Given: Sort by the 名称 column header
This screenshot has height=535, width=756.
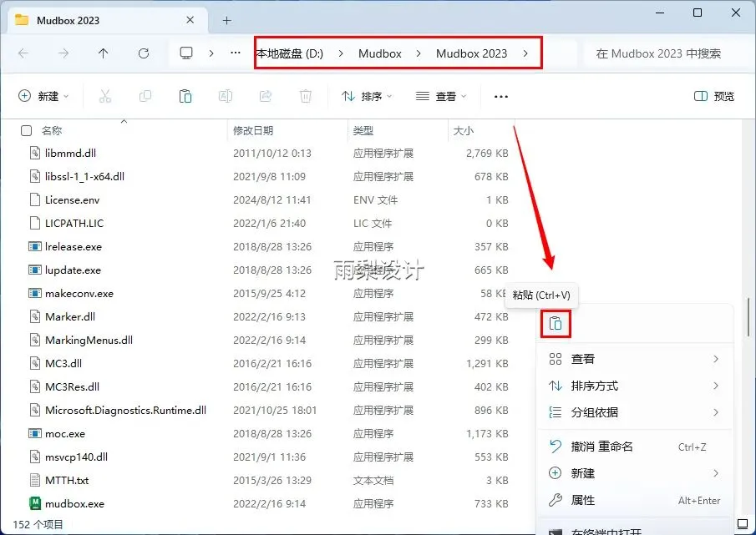Looking at the screenshot, I should 52,130.
